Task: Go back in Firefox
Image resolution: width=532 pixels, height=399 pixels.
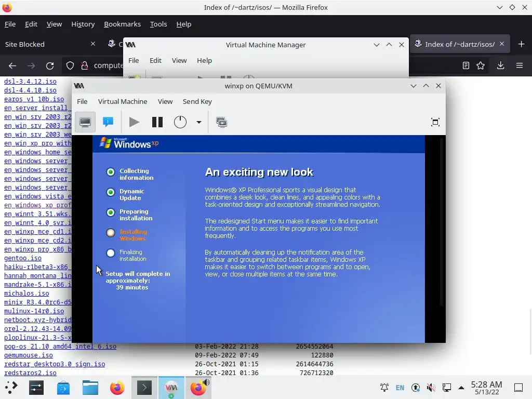Action: tap(12, 65)
